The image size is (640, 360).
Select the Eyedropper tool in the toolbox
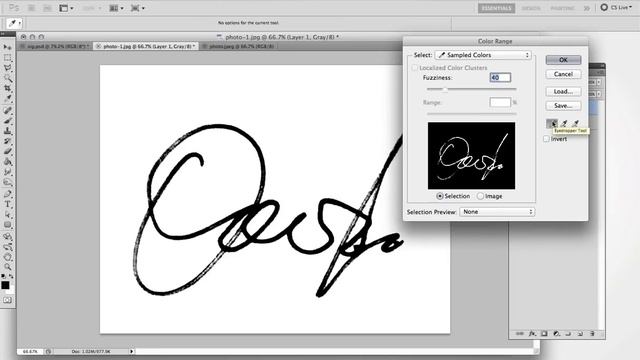click(x=7, y=98)
